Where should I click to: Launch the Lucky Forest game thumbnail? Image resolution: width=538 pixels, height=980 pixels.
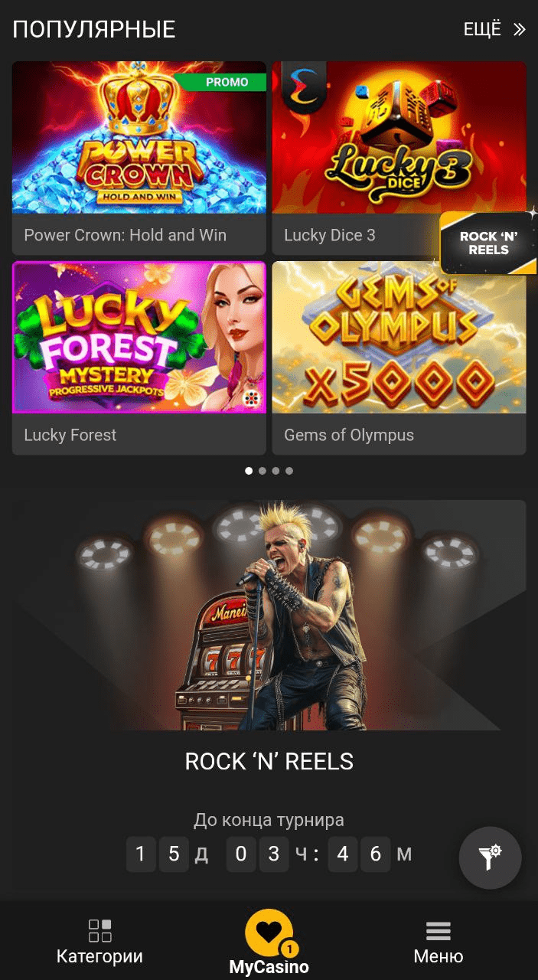(139, 338)
